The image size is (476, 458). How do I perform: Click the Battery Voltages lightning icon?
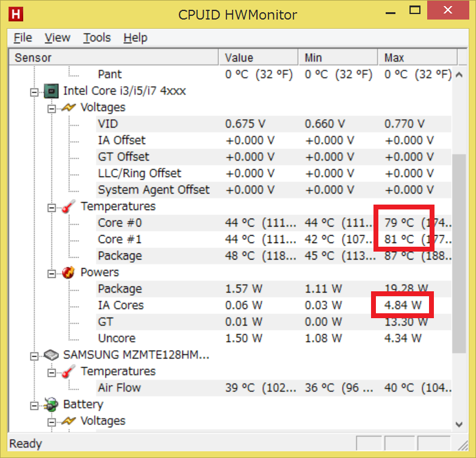click(68, 421)
